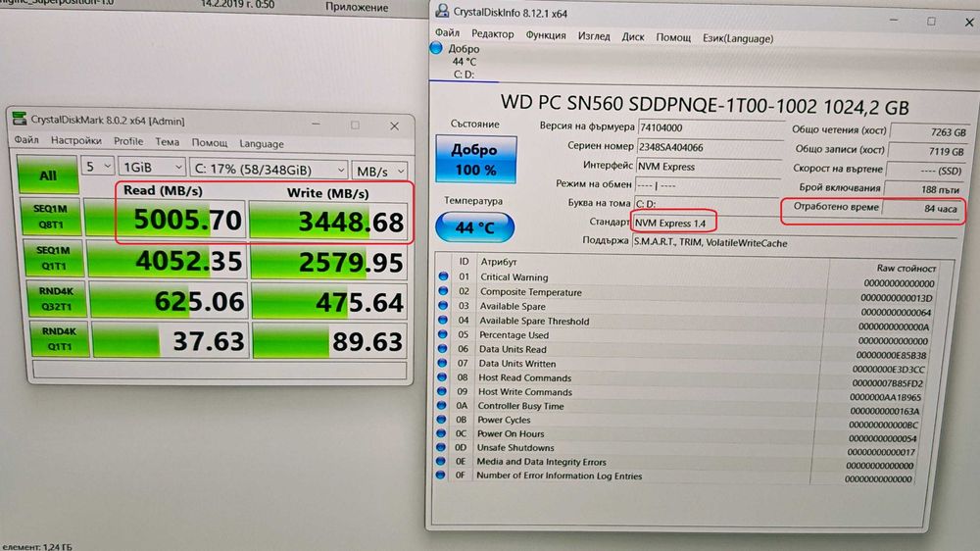Open Изглед menu in CrystalDiskInfo

(x=594, y=36)
